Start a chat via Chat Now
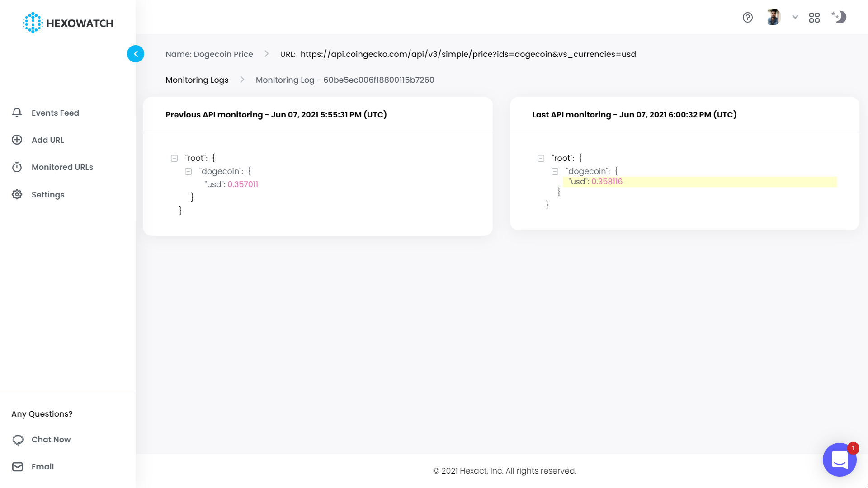Screen dimensions: 868x488 51,440
